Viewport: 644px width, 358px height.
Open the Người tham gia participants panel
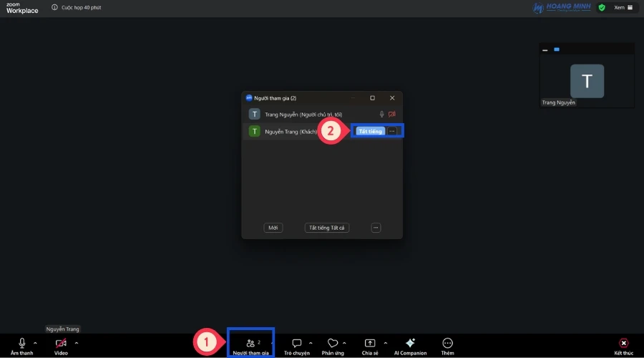click(250, 345)
